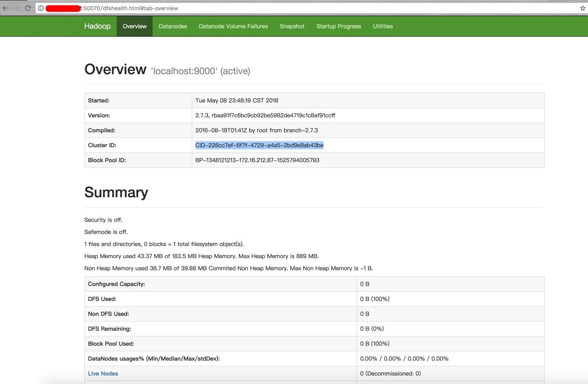Click the 'Configured Capacity:' label

point(116,284)
